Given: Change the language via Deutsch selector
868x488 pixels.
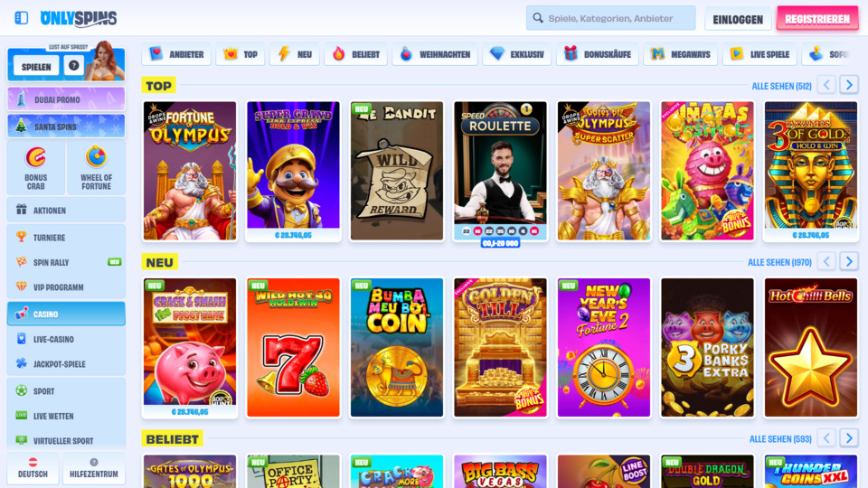Looking at the screenshot, I should [33, 469].
